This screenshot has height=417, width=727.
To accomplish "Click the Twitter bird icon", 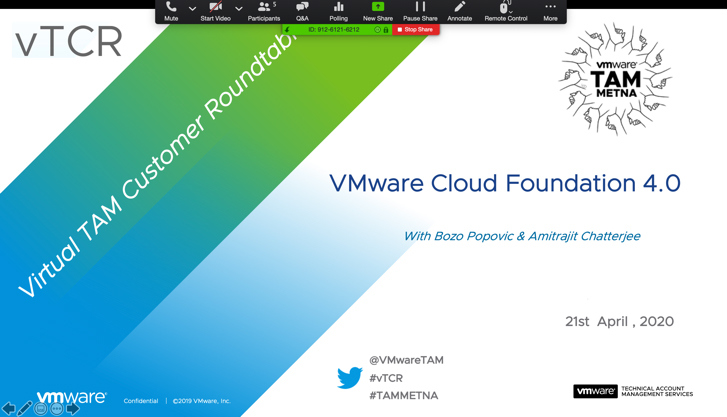I will pyautogui.click(x=350, y=378).
